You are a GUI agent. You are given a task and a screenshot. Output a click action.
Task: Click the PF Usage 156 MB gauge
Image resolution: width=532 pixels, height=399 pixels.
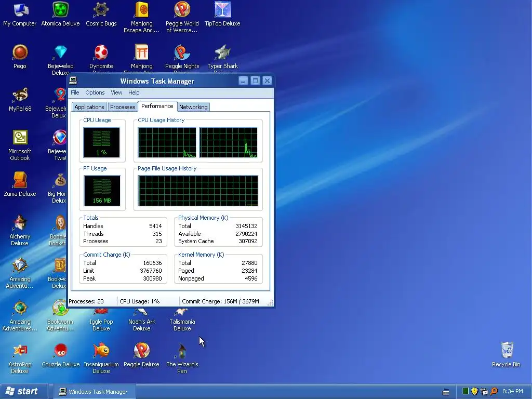(102, 190)
